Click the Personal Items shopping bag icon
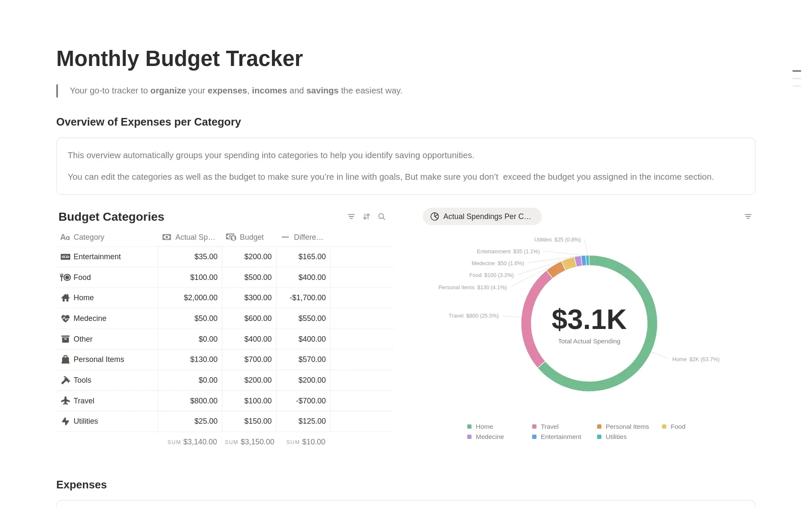Image resolution: width=812 pixels, height=507 pixels. coord(65,359)
